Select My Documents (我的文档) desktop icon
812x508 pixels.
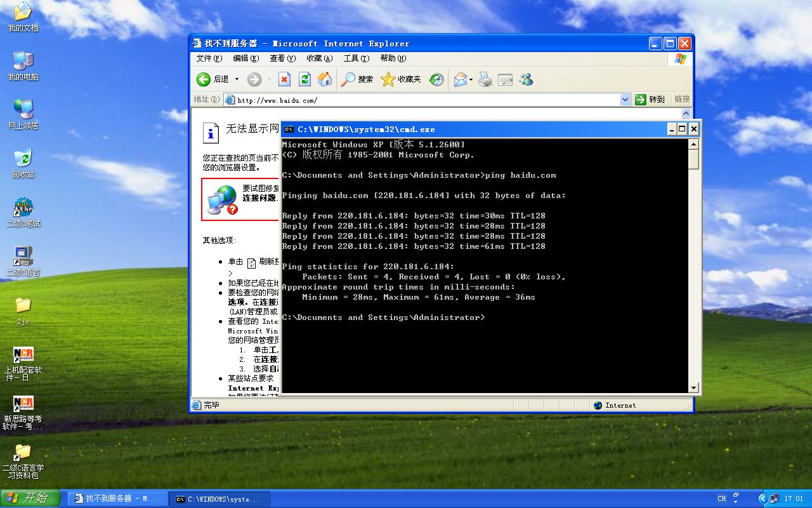tap(23, 17)
